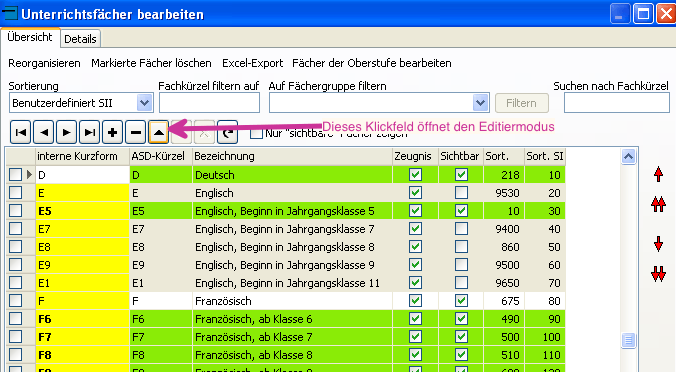Toggle Sichtbar checkbox for Englisch E

point(461,193)
